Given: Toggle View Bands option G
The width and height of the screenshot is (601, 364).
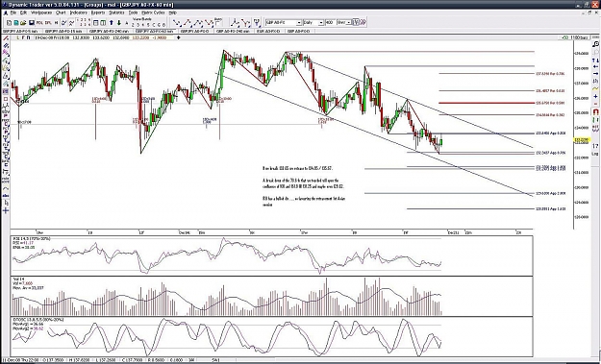Looking at the screenshot, I should pos(159,25).
